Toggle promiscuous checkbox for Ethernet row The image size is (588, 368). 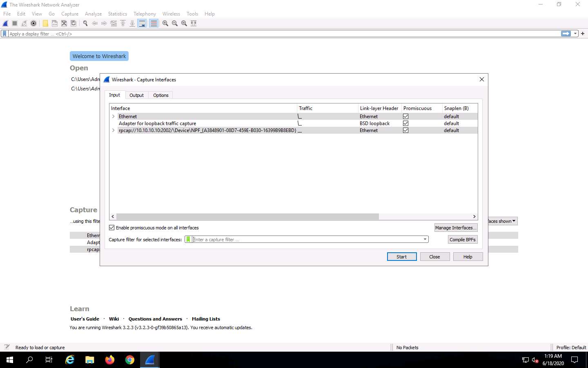(x=405, y=117)
